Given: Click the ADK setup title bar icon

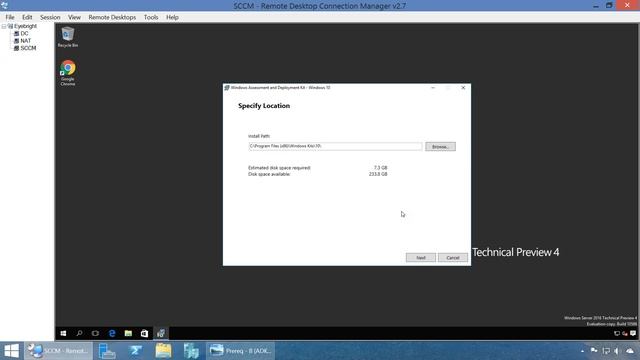Looking at the screenshot, I should coord(227,87).
